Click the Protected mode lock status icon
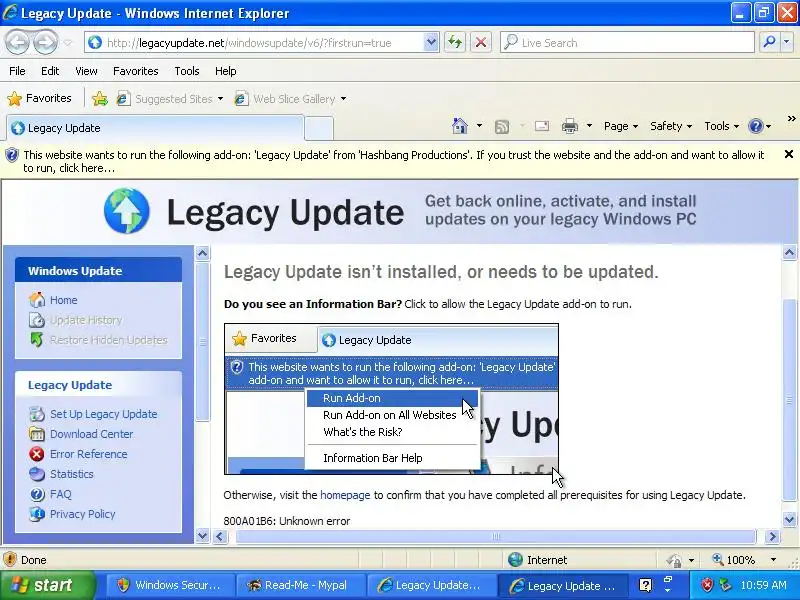This screenshot has height=600, width=800. click(x=674, y=560)
